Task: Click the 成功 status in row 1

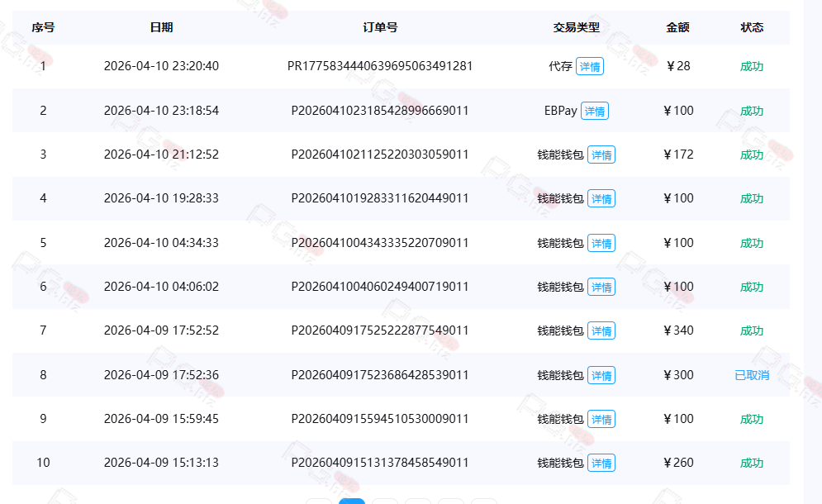Action: (751, 67)
